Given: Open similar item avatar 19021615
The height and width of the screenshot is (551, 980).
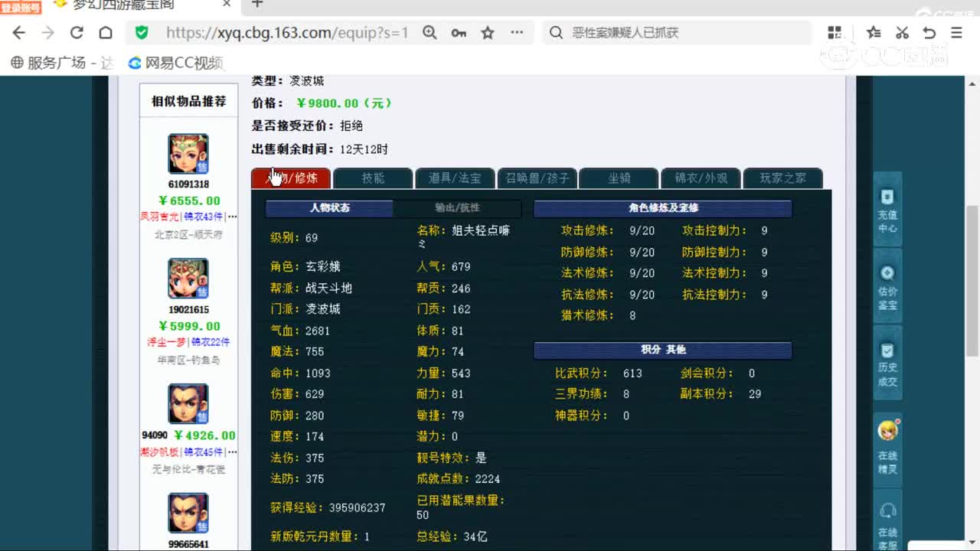Looking at the screenshot, I should [188, 279].
